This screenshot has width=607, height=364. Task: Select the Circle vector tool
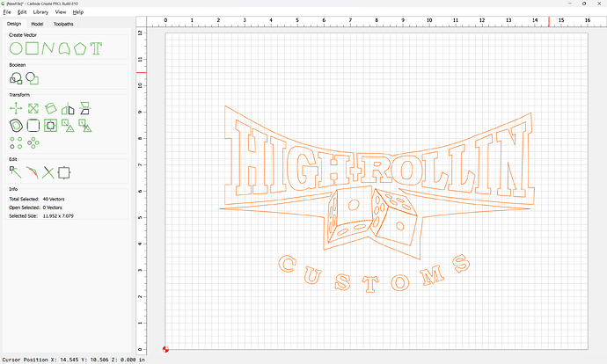[x=16, y=48]
